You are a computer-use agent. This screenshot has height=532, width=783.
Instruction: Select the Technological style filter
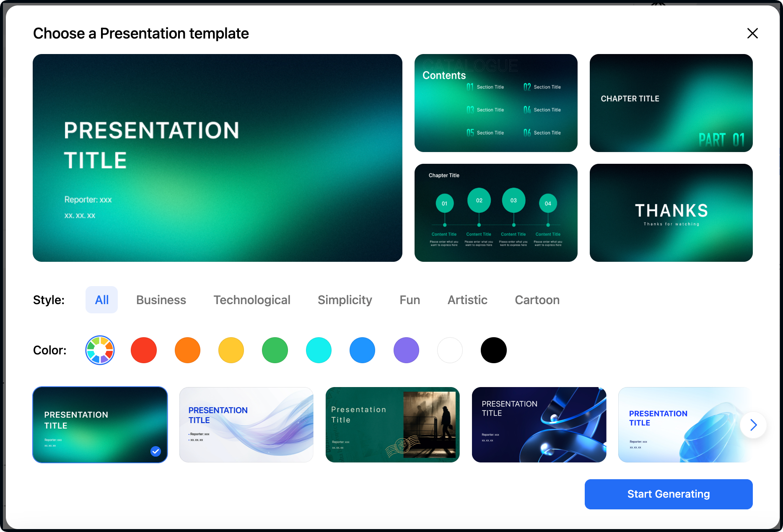click(252, 300)
